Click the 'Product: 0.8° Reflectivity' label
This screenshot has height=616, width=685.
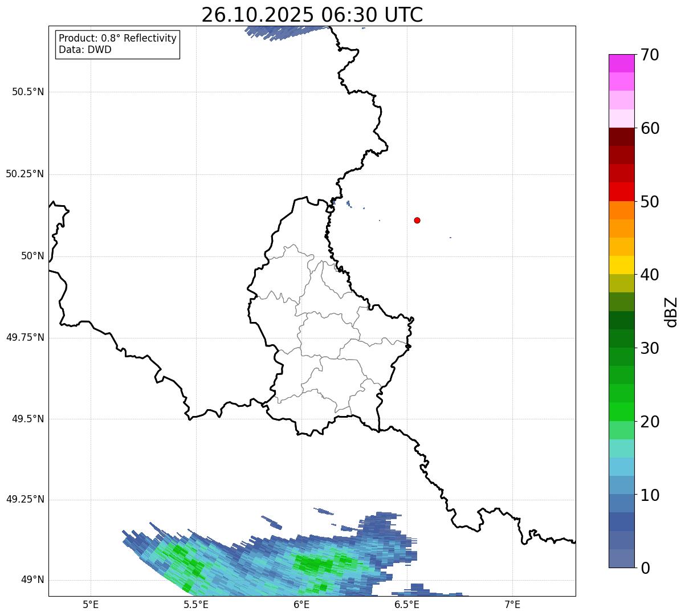coord(118,38)
